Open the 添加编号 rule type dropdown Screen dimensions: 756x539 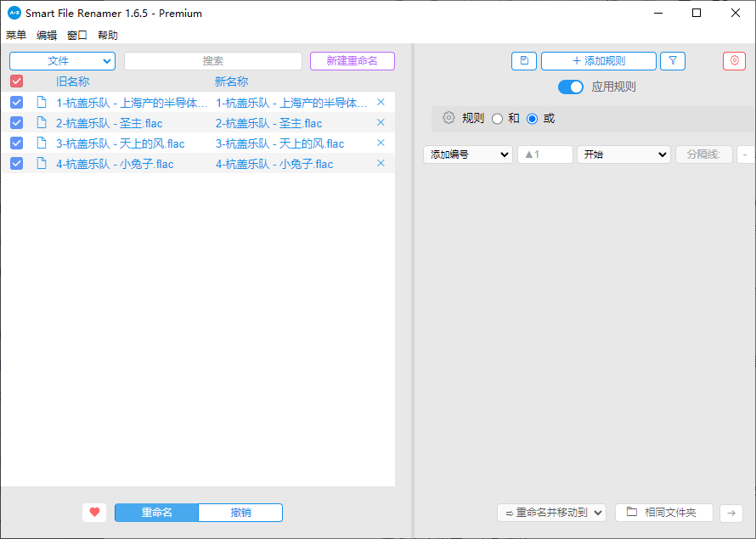468,154
